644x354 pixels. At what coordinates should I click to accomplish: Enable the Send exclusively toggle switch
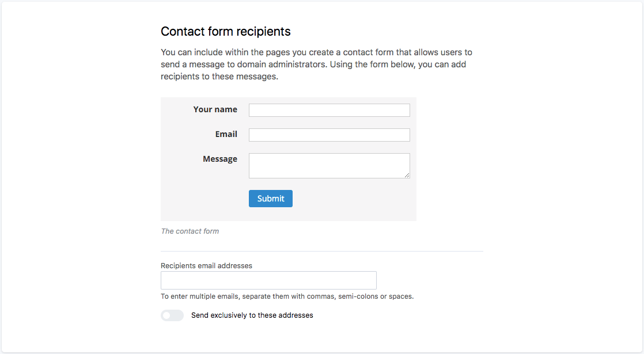point(172,315)
